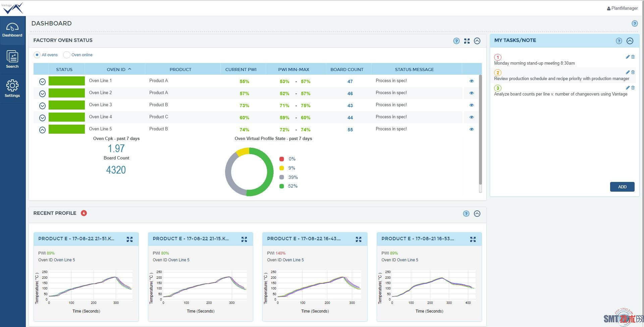Collapse the Oven Line 5 row details
644x327 pixels.
coord(42,130)
